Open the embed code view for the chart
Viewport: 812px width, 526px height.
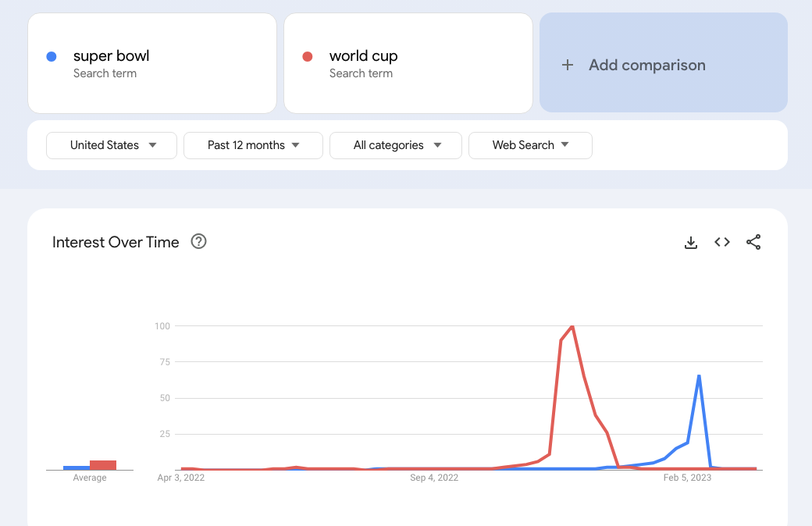[x=722, y=242]
